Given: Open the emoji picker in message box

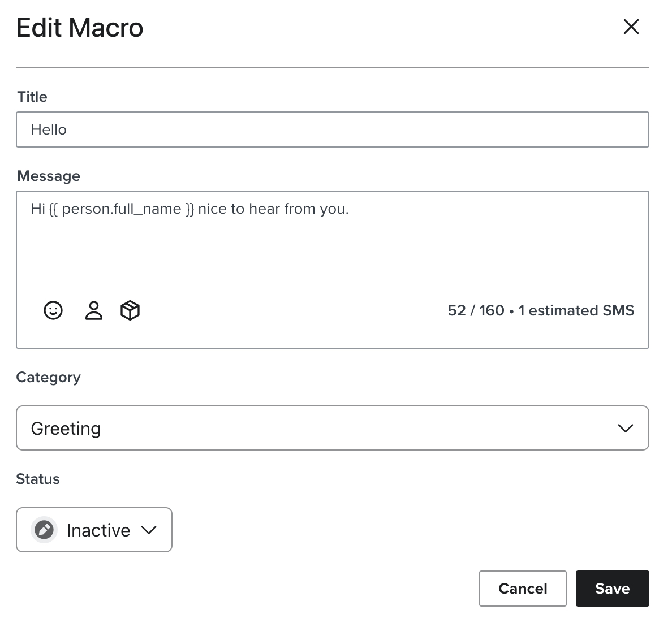Looking at the screenshot, I should (x=53, y=310).
